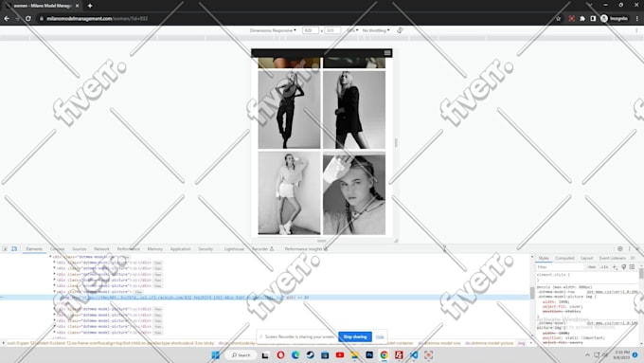Switch to the Performance insights tab

306,248
